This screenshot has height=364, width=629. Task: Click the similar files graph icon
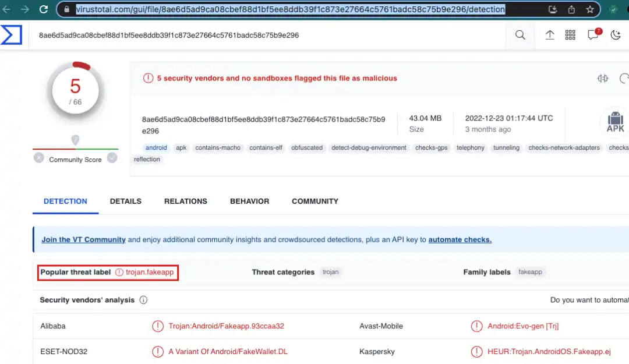(x=603, y=79)
